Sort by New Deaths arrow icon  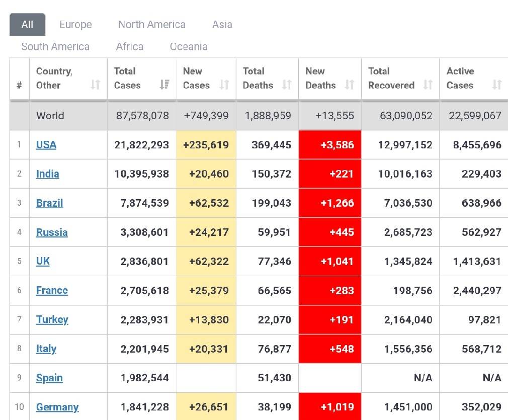coord(350,85)
